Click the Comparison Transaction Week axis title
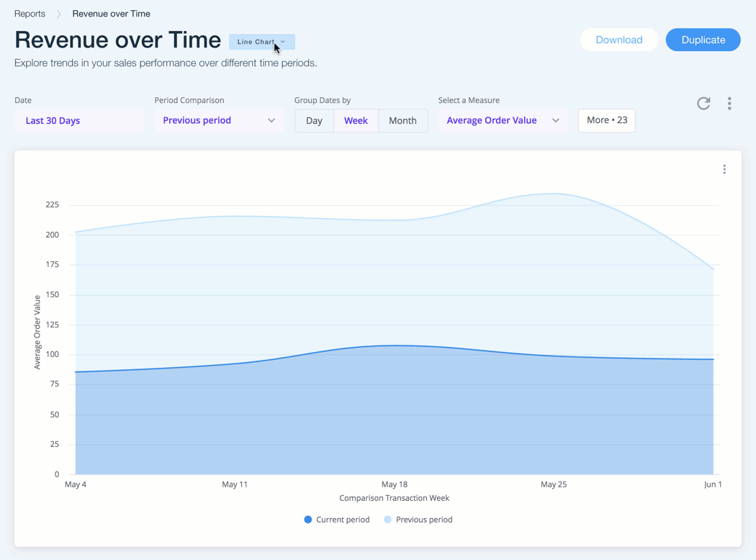This screenshot has height=560, width=756. 394,498
